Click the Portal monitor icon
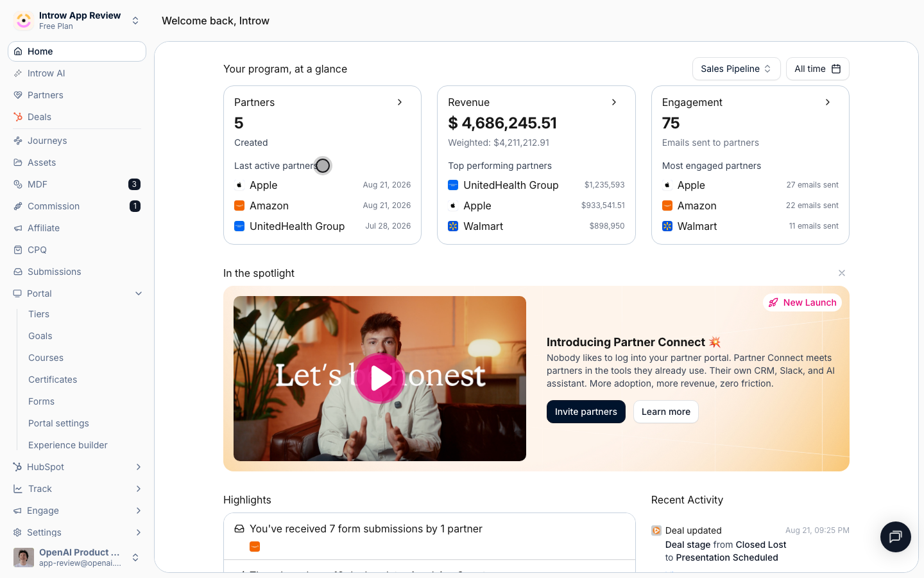 coord(17,293)
